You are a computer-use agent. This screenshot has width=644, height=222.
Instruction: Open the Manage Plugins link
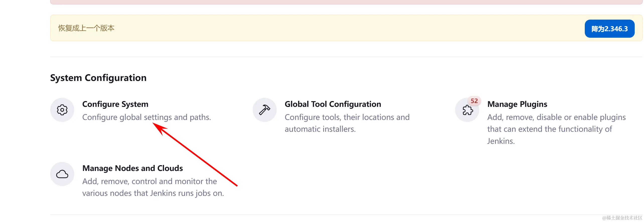pos(517,104)
